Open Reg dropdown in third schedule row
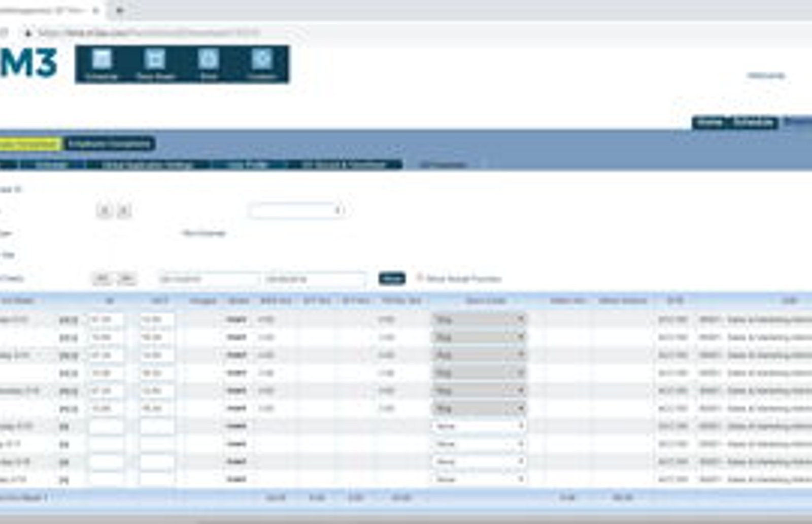The width and height of the screenshot is (812, 524). coord(480,355)
